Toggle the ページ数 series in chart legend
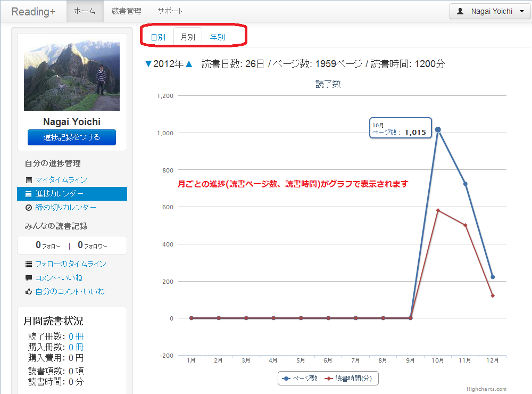 click(x=301, y=379)
